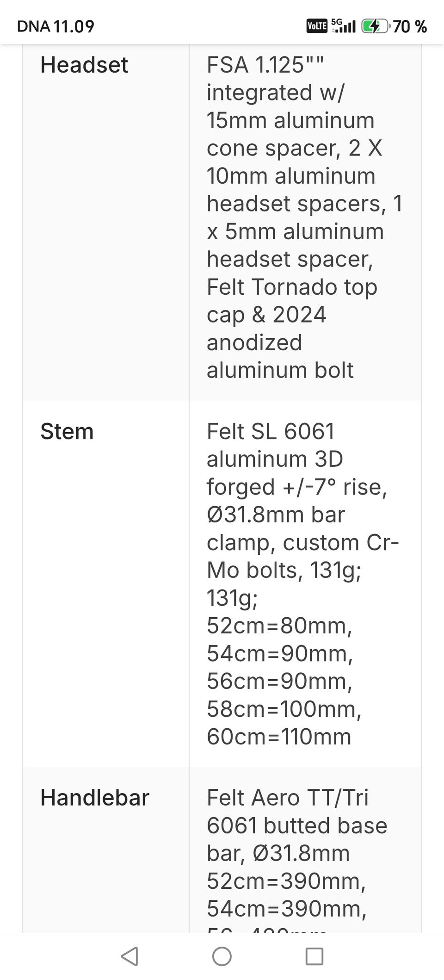Tap the DNA carrier label
The image size is (444, 980).
(x=33, y=26)
